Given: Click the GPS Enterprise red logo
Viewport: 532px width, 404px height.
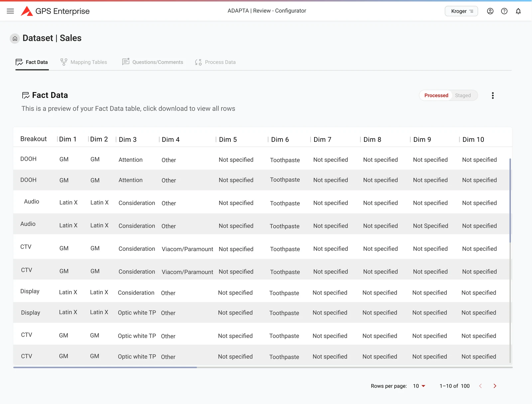Looking at the screenshot, I should (27, 11).
